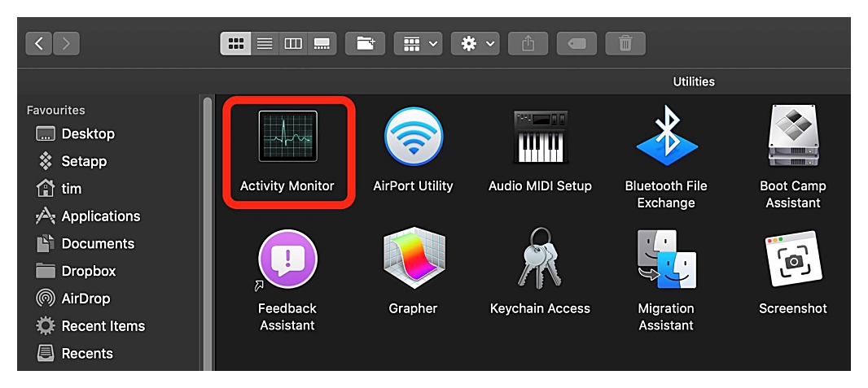Open the Boot Camp Assistant icon

pyautogui.click(x=793, y=135)
